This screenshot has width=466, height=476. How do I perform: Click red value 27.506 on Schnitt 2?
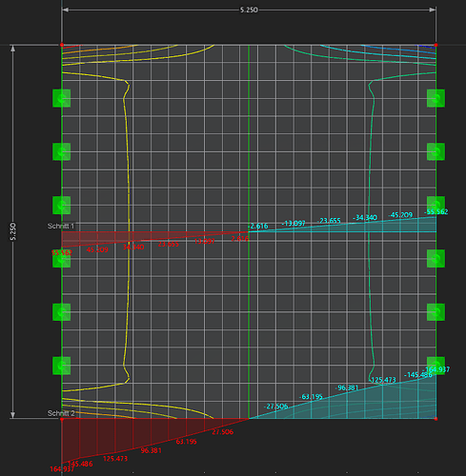point(222,432)
